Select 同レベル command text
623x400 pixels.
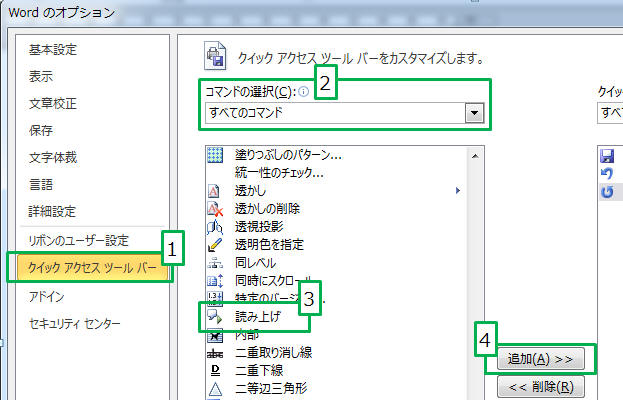point(255,263)
